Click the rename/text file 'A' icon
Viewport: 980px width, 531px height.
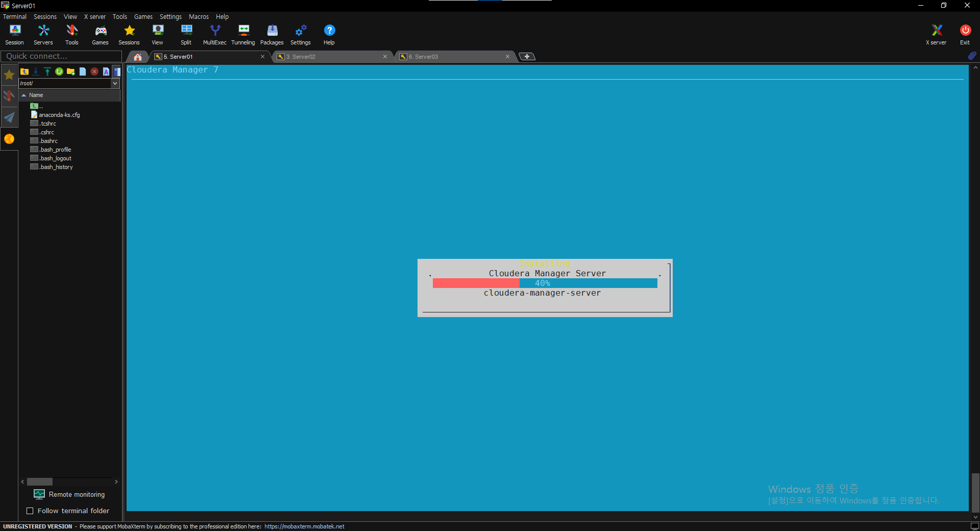click(106, 71)
